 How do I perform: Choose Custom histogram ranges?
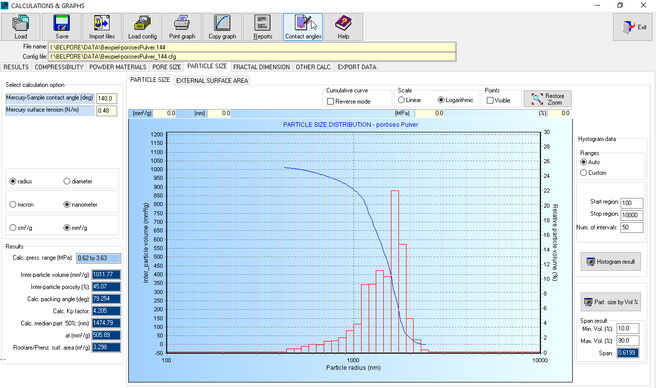click(x=583, y=172)
